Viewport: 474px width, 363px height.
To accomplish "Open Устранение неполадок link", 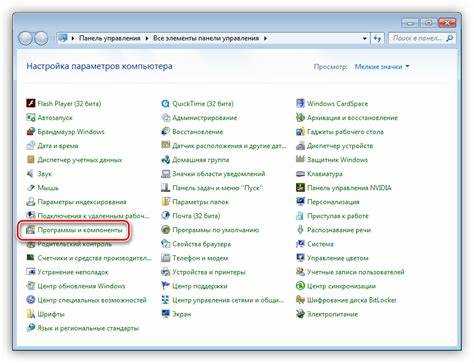I will pyautogui.click(x=73, y=272).
